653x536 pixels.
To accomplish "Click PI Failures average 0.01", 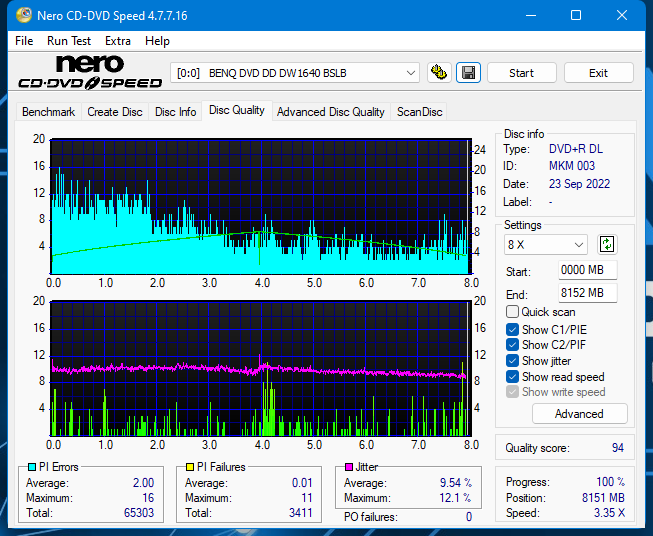I will click(302, 483).
